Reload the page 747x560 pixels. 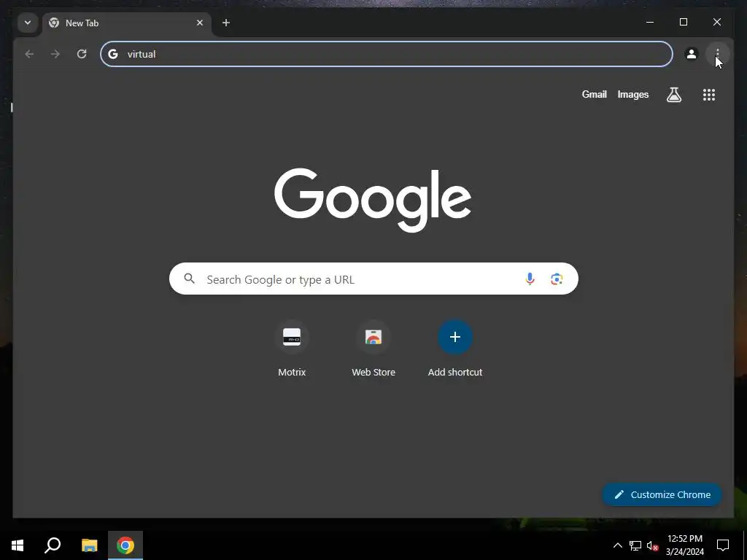82,54
